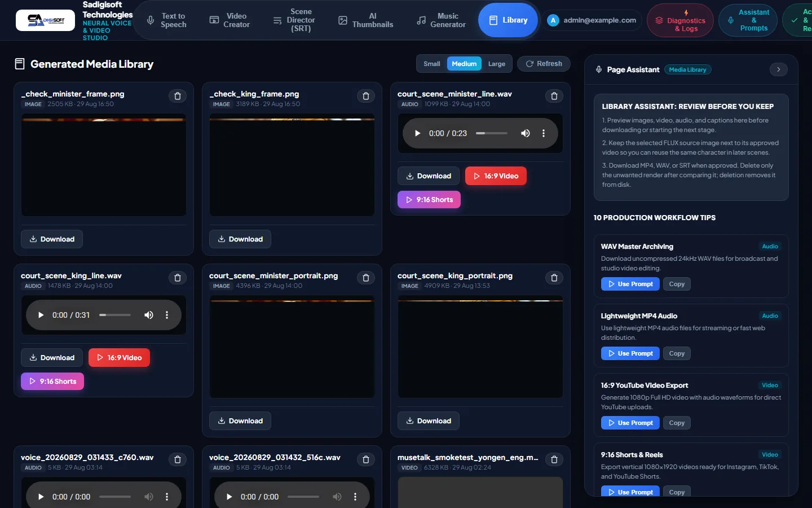Open the Video Creator tab
The image size is (812, 508).
click(230, 20)
